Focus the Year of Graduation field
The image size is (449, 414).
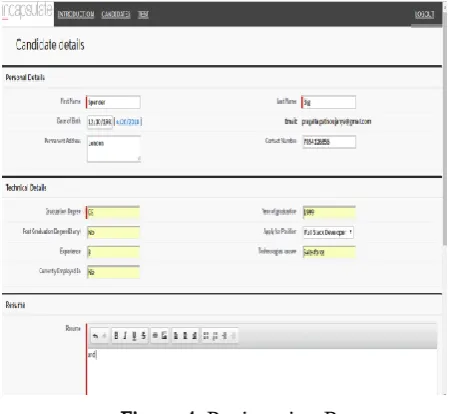point(329,212)
